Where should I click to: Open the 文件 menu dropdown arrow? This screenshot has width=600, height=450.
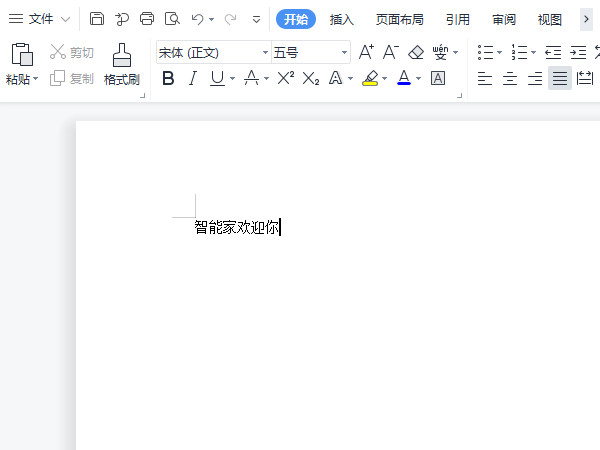pos(65,19)
